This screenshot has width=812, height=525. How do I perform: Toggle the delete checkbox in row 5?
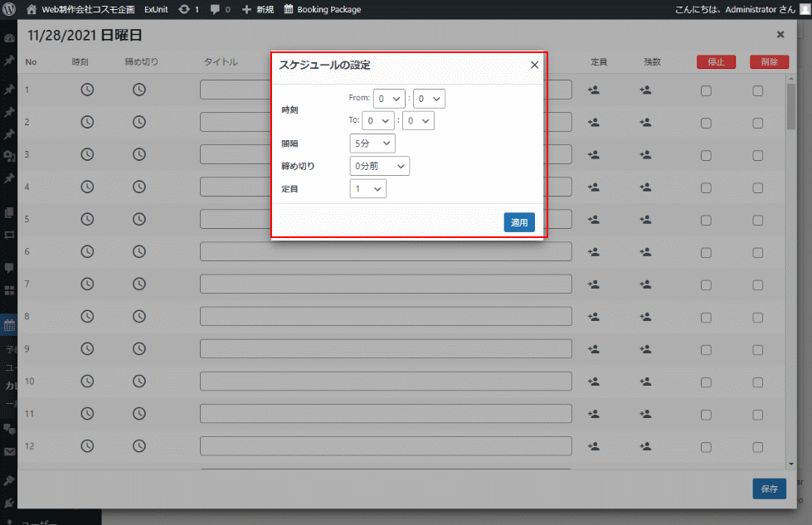[x=758, y=219]
